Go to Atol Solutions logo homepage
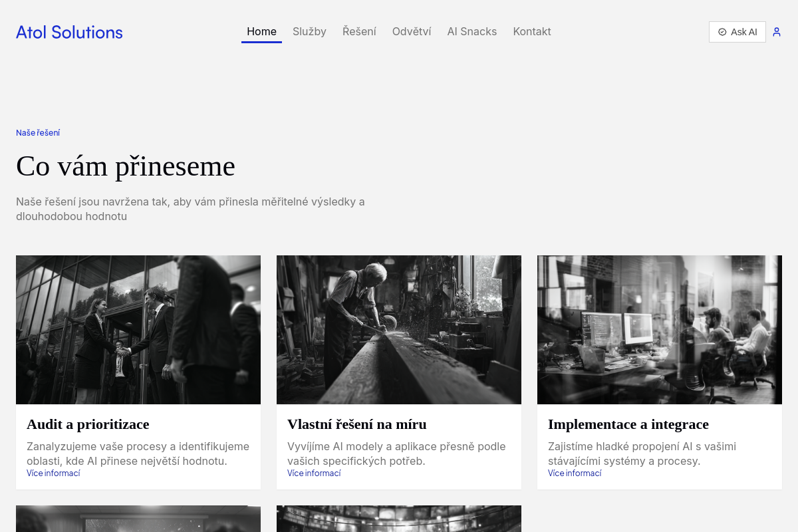798x532 pixels. 69,32
